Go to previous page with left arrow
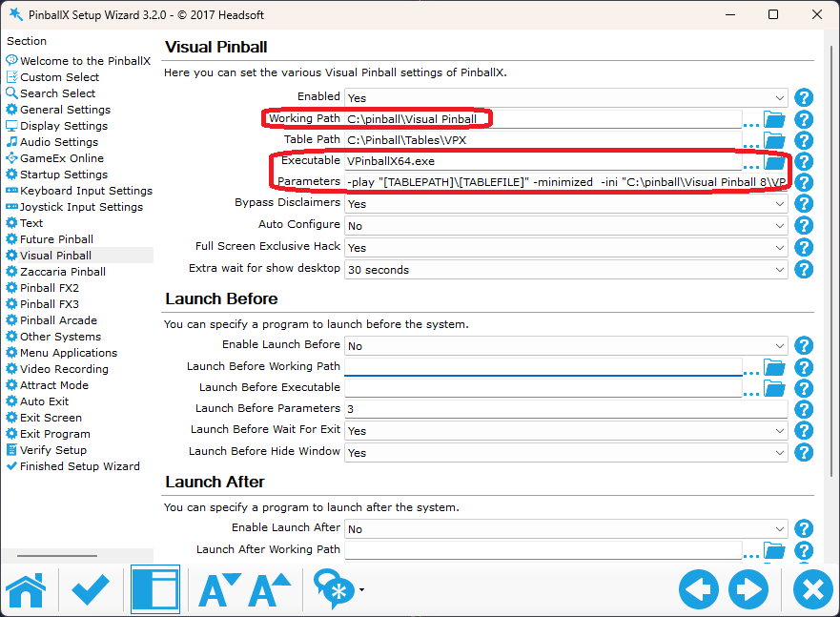Viewport: 840px width, 617px height. (699, 589)
